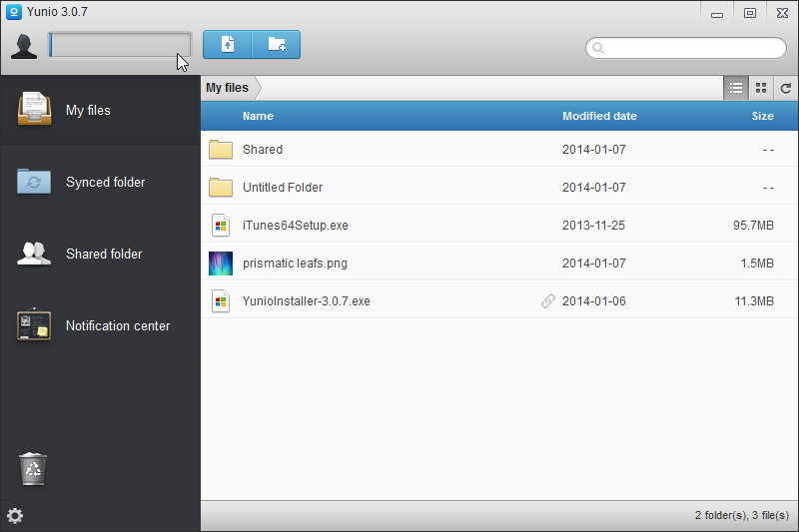Click the search magnifier icon
Screen dimensions: 799x532
tap(598, 48)
